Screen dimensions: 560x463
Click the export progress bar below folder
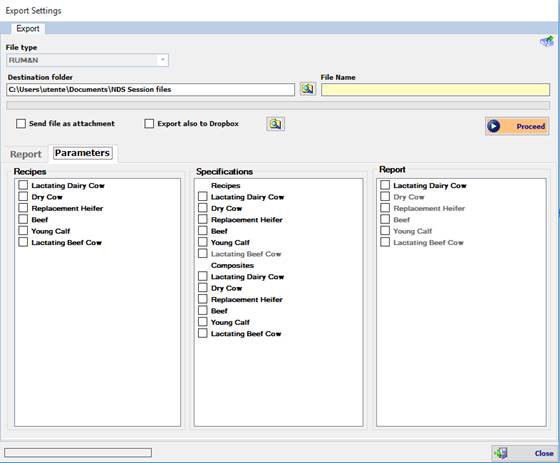(x=278, y=105)
